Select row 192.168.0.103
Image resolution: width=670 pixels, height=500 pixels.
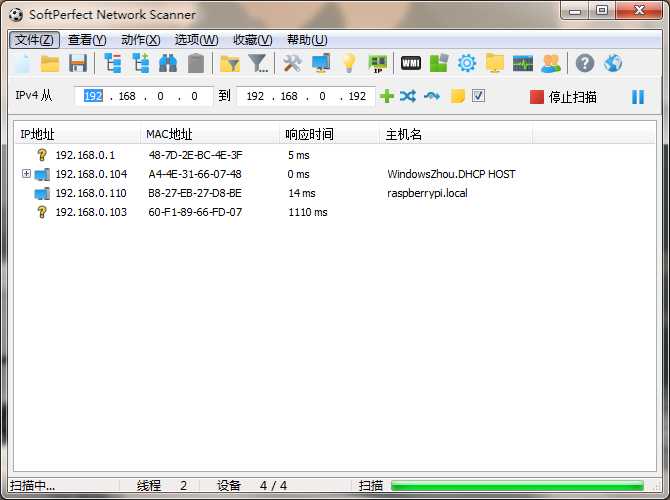click(x=335, y=212)
